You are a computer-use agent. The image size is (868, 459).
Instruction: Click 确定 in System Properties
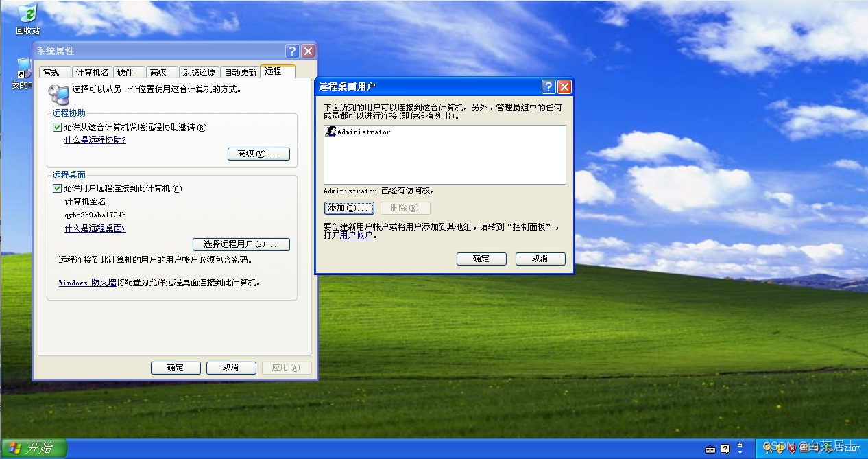(x=176, y=368)
